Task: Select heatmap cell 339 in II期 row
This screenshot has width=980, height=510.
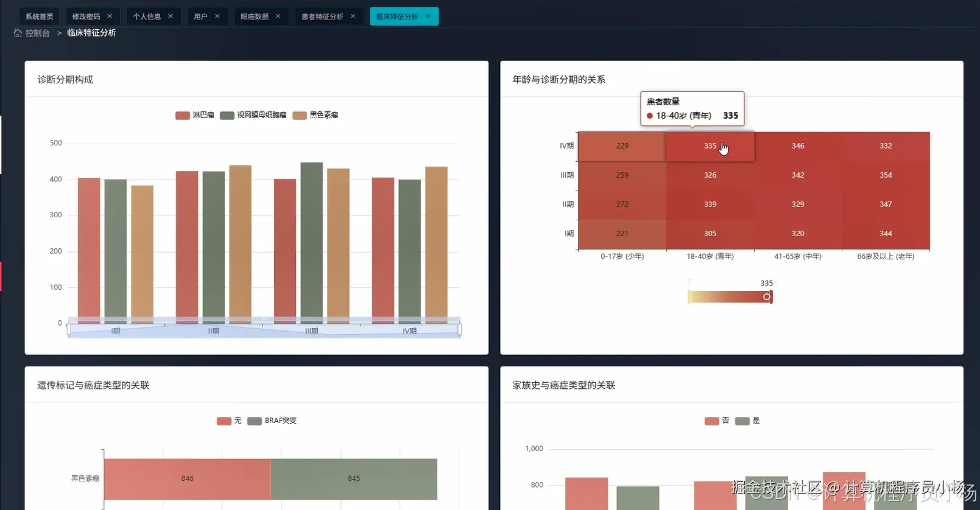Action: tap(710, 204)
